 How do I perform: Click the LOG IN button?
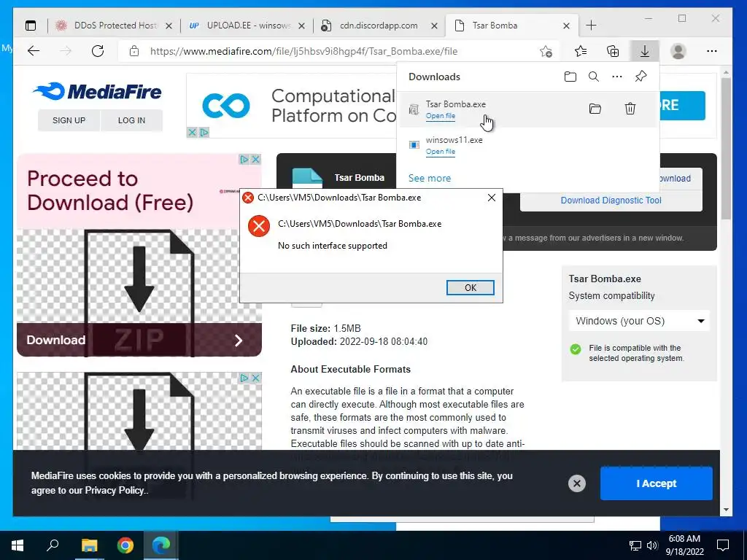pos(131,120)
